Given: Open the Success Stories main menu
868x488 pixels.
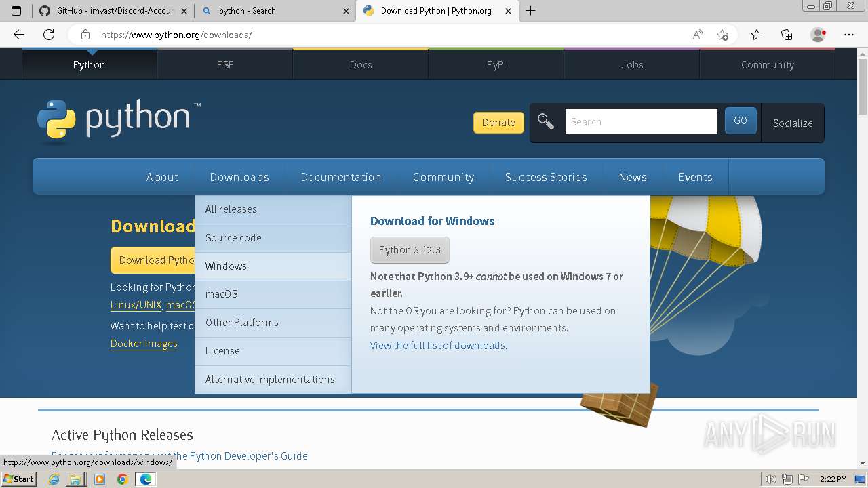Looking at the screenshot, I should coord(546,177).
